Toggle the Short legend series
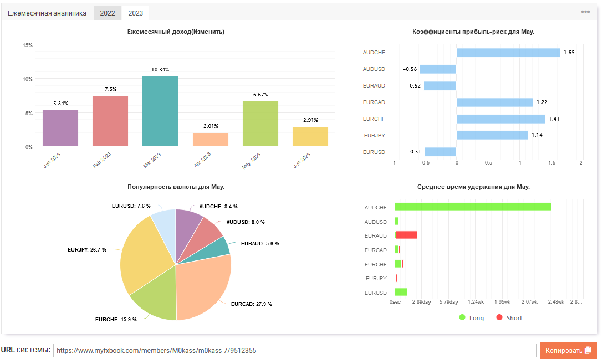This screenshot has width=603, height=364. coord(509,318)
